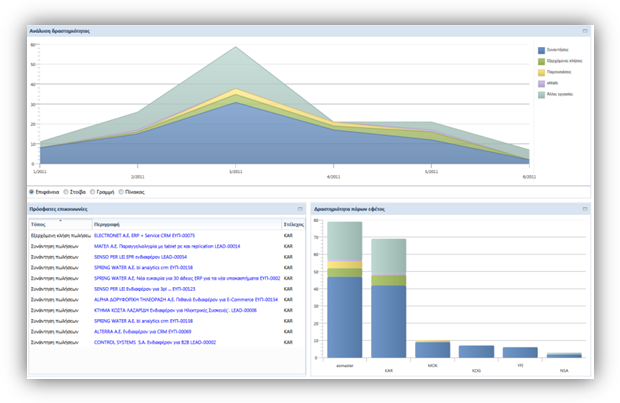Sort by the Στέλεχος column header
Image resolution: width=620 pixels, height=403 pixels.
(293, 224)
